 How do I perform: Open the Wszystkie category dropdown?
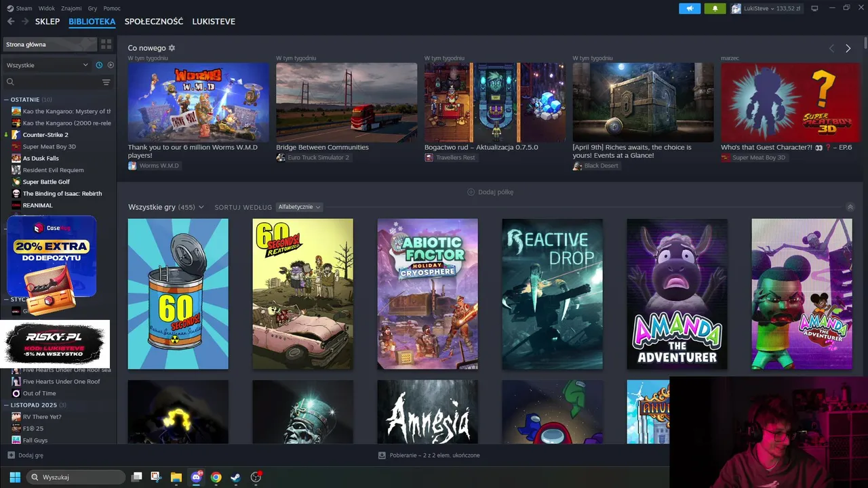tap(47, 65)
